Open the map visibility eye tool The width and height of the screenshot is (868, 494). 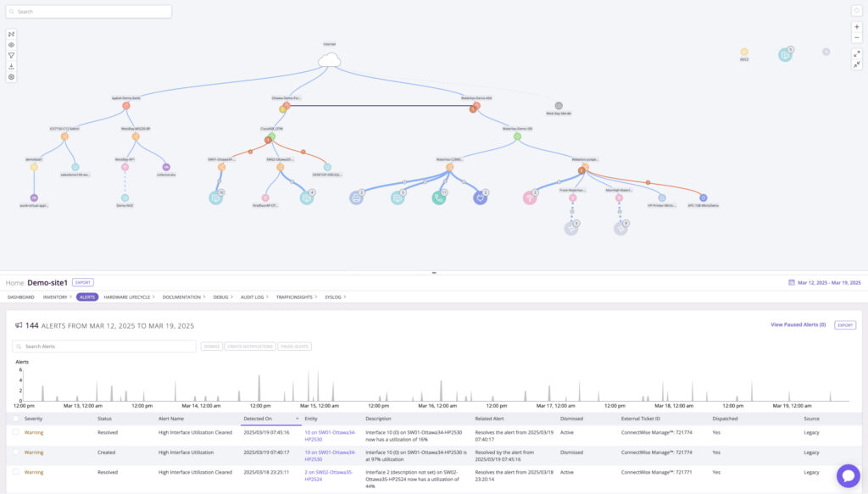[11, 45]
